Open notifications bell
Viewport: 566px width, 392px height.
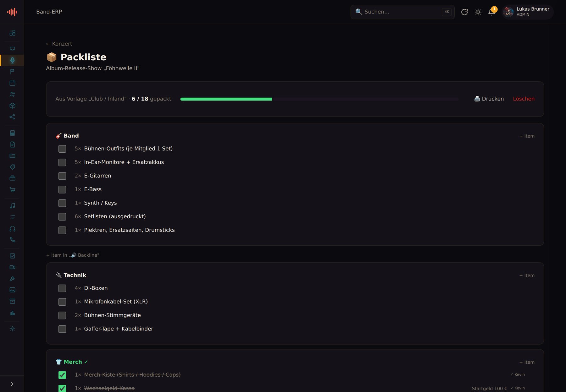[491, 12]
